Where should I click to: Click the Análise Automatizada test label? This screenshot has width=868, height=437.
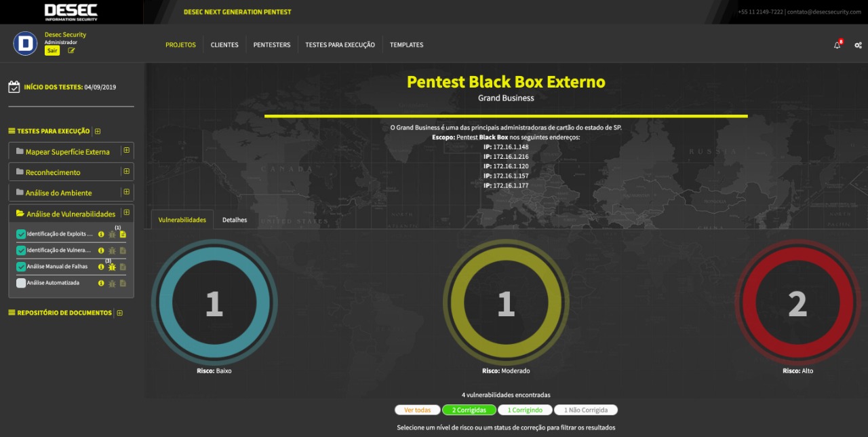click(53, 283)
